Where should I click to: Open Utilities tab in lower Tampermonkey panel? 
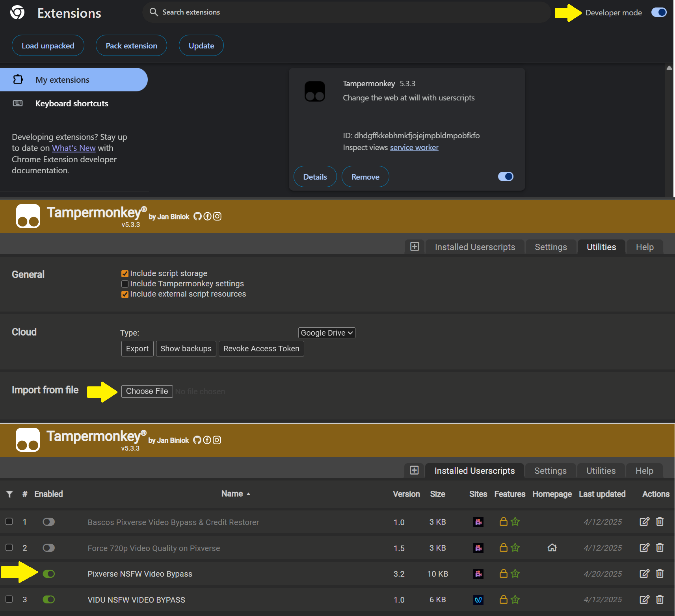coord(601,471)
